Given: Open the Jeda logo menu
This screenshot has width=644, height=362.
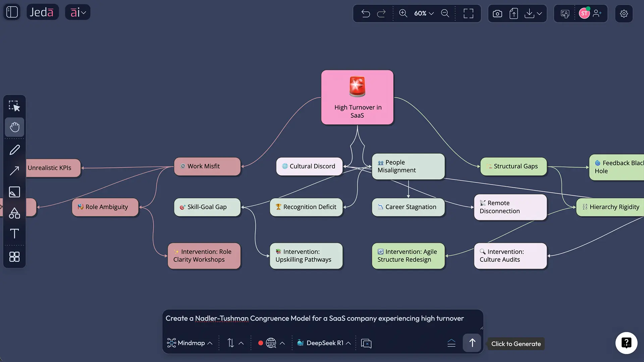Looking at the screenshot, I should 43,12.
